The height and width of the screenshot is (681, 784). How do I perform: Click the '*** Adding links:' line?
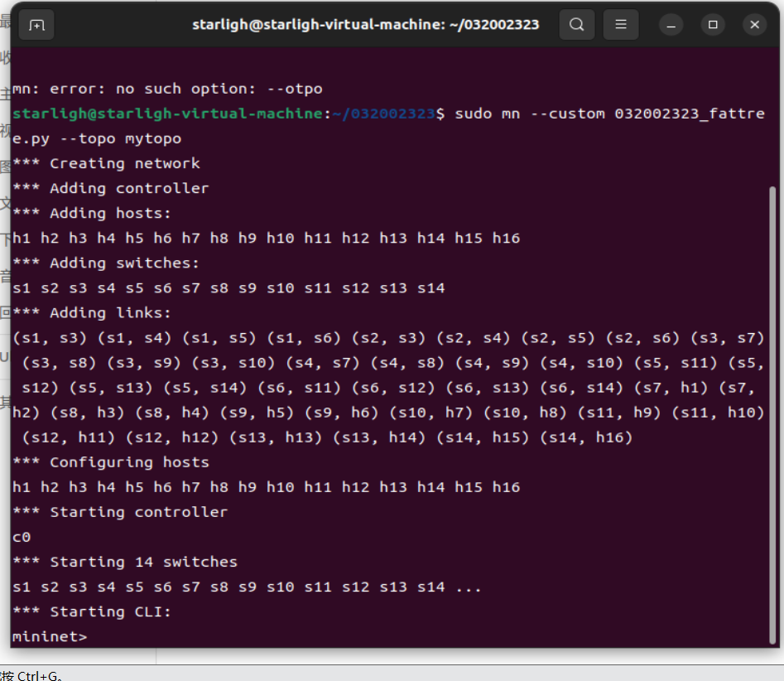pyautogui.click(x=92, y=313)
